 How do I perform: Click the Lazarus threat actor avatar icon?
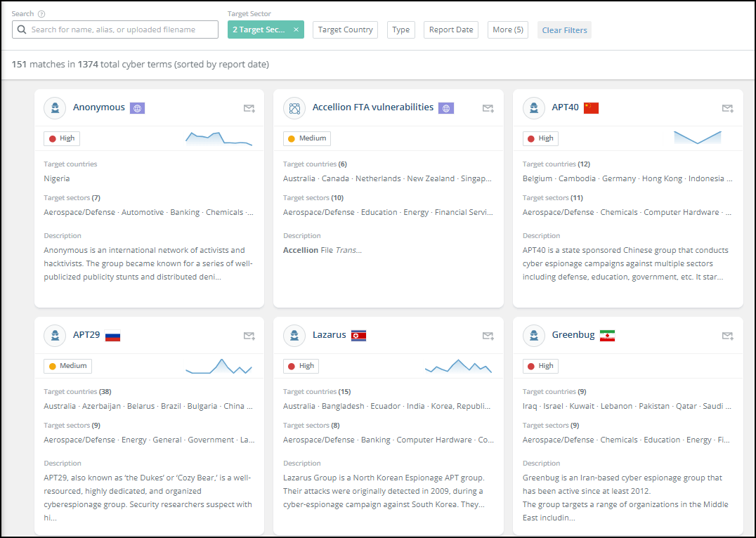click(x=294, y=336)
